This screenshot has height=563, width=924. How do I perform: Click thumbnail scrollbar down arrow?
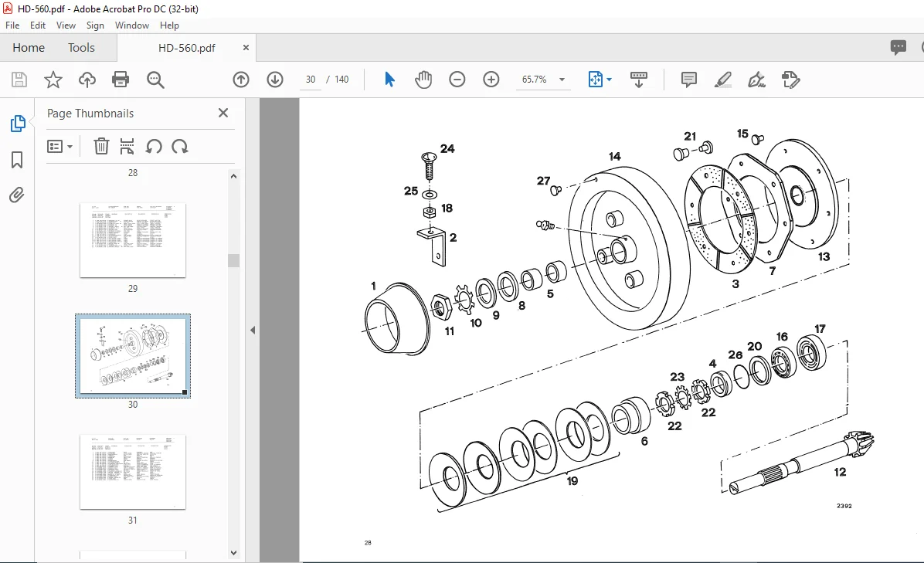[x=234, y=552]
